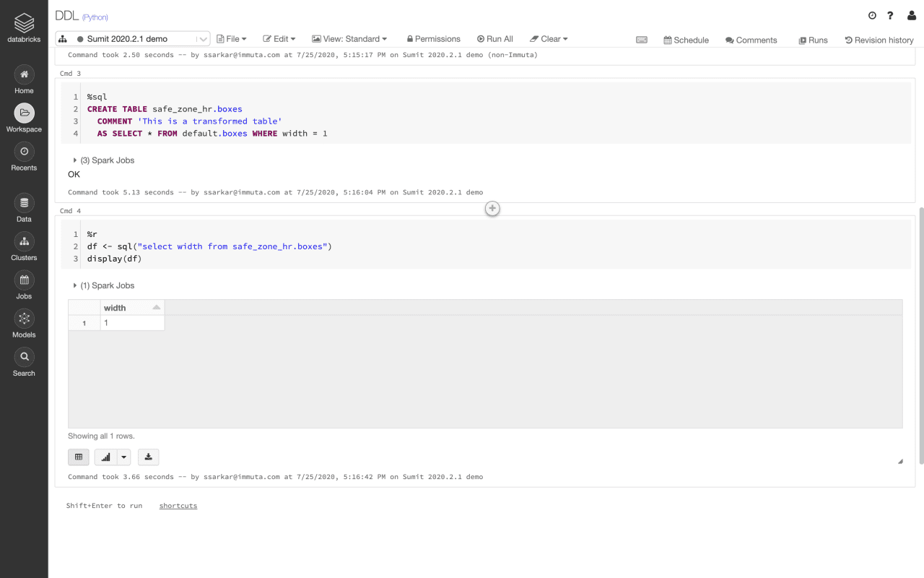Open Jobs in sidebar

(24, 285)
